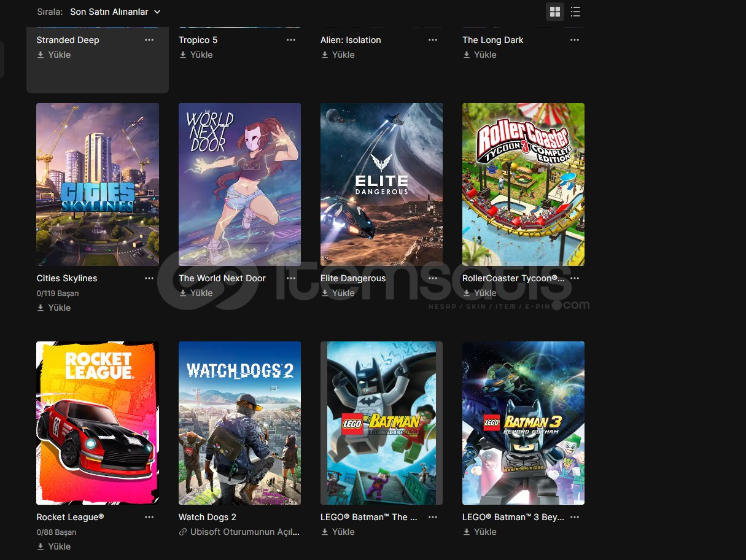Click Ubisoft sign-in link under Watch Dogs 2
Screen dimensions: 746x560
(239, 532)
